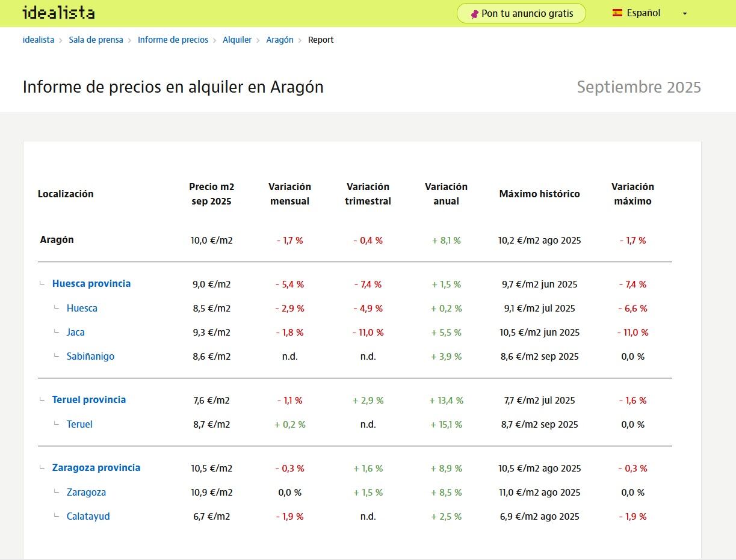
Task: Open the Sala de prensa breadcrumb
Action: coord(96,40)
